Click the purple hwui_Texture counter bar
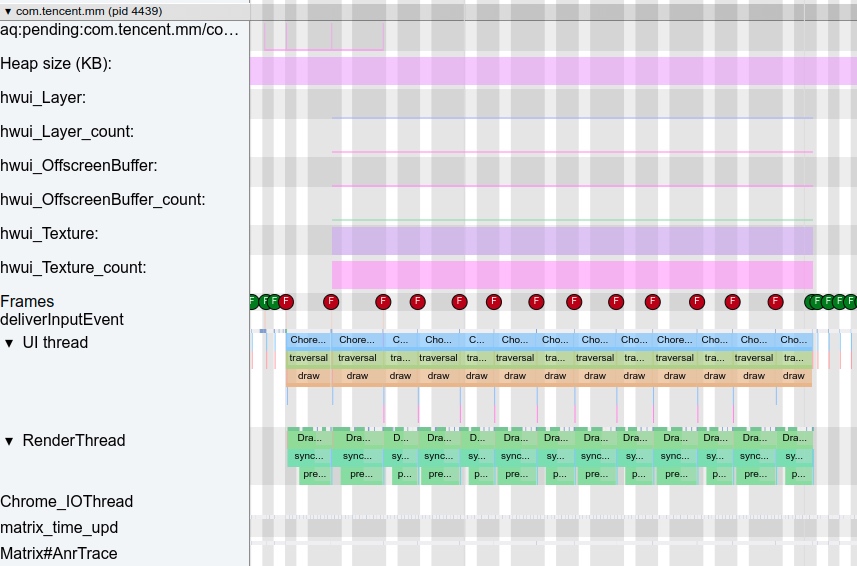The image size is (857, 566). click(x=572, y=240)
